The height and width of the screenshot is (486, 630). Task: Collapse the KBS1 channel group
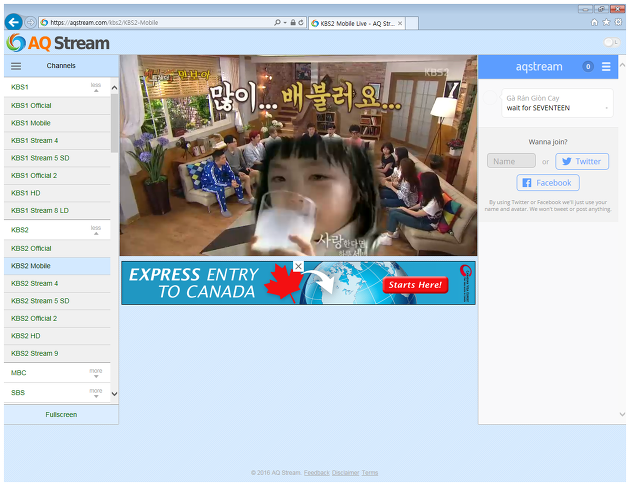coord(96,87)
